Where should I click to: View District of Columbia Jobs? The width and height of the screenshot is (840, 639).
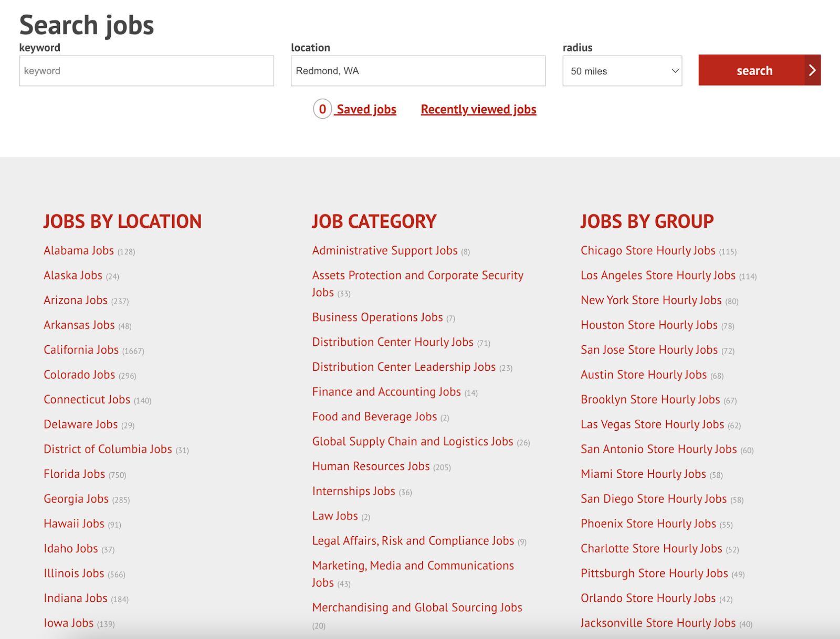click(x=107, y=449)
